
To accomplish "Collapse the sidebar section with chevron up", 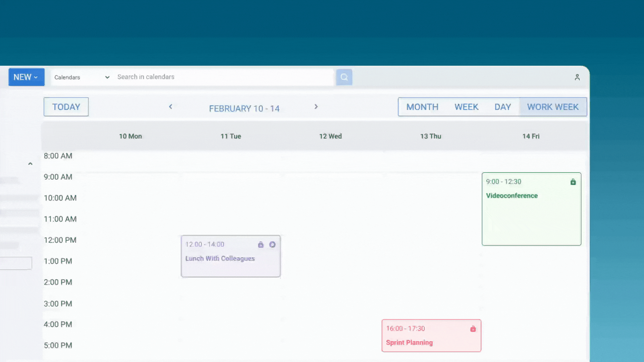I will [30, 164].
